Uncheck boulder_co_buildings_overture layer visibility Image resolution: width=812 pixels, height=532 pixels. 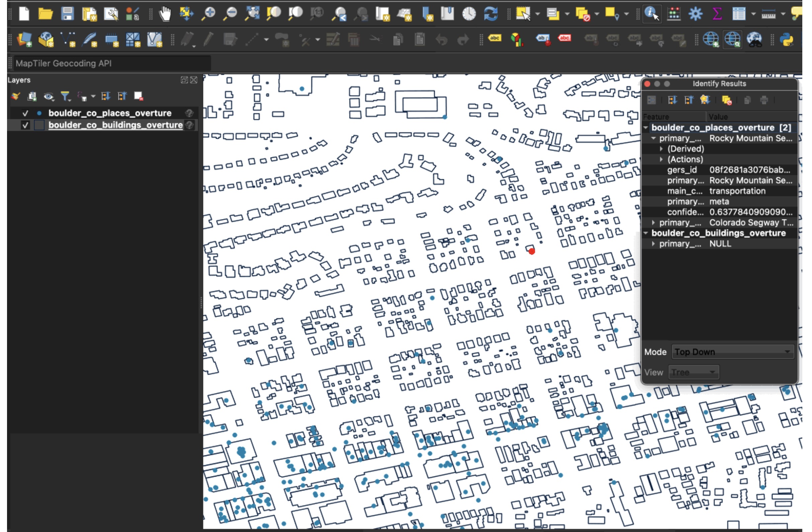pos(25,125)
